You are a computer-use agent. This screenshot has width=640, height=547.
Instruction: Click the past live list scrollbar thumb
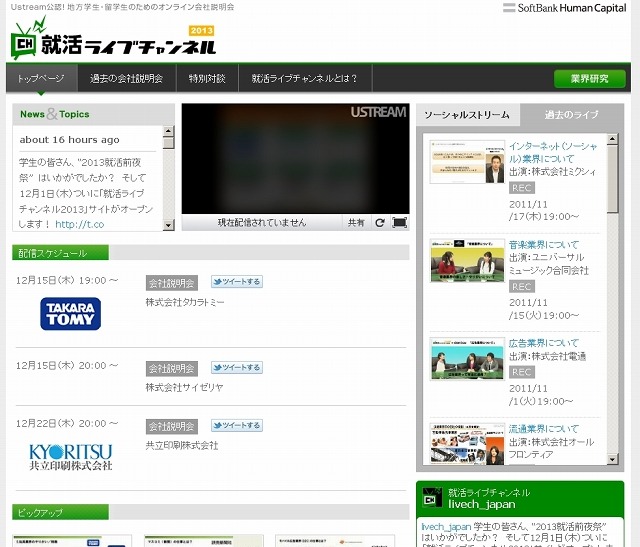click(x=612, y=179)
